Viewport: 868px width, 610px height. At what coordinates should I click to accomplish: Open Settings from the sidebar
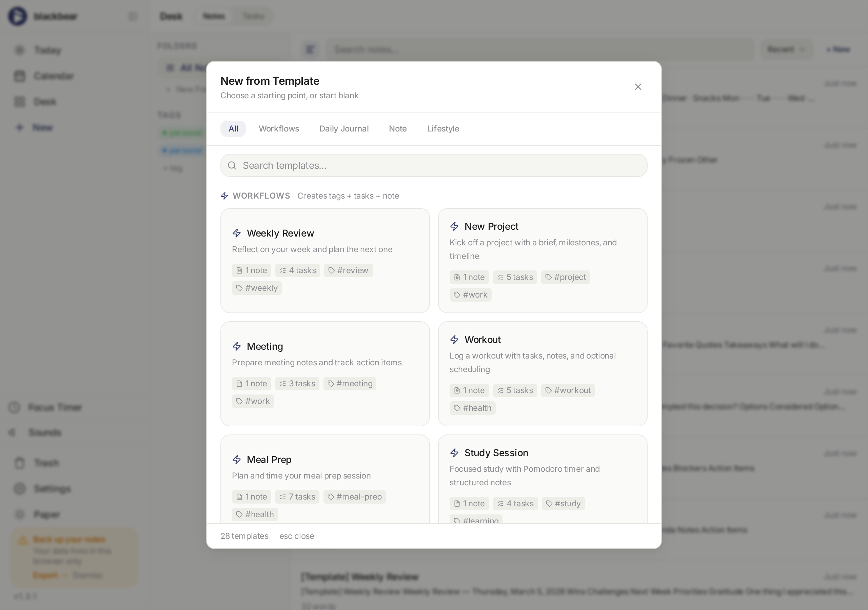52,489
